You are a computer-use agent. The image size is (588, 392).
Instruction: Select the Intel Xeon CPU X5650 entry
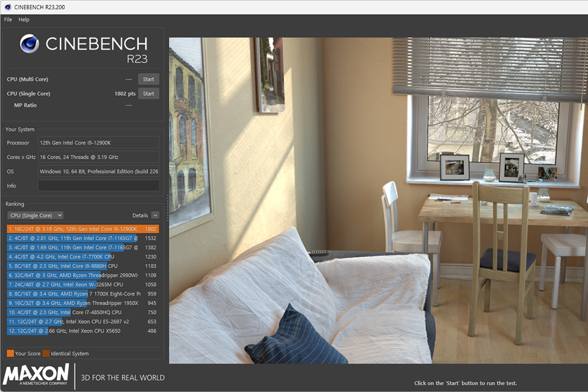(76, 331)
